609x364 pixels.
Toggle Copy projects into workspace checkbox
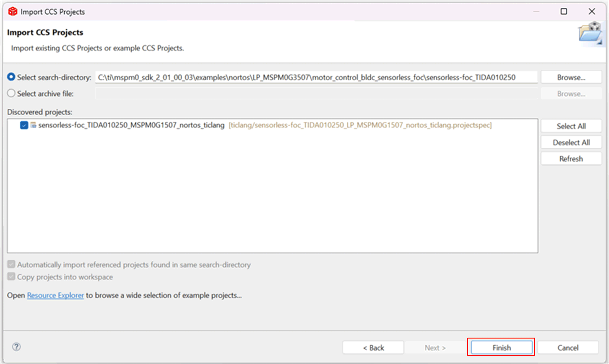pos(11,277)
